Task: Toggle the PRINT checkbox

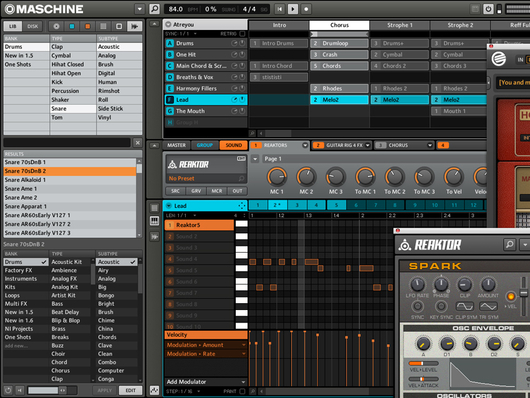Action: (x=242, y=391)
